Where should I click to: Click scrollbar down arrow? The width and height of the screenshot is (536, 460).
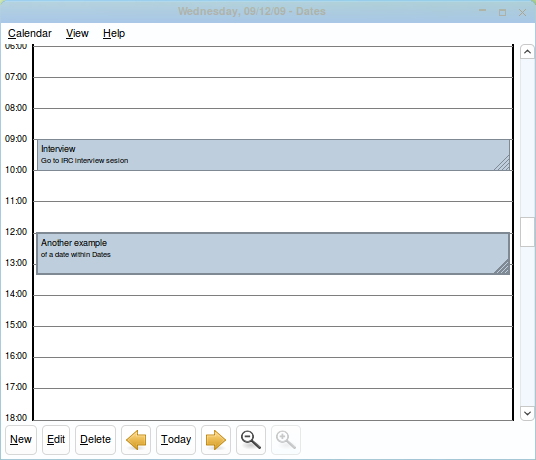click(x=527, y=413)
